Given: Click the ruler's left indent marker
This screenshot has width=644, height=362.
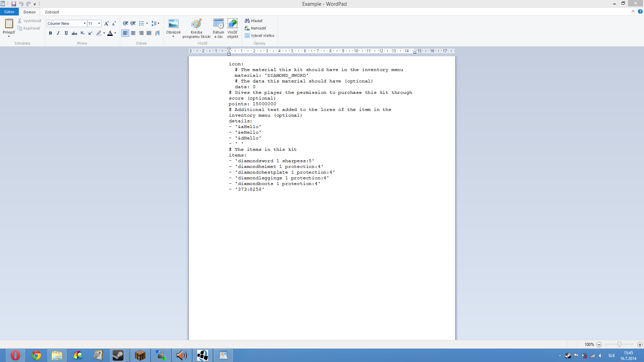Looking at the screenshot, I should [229, 54].
